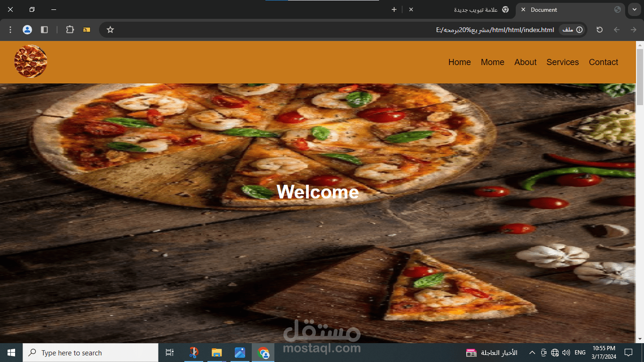The height and width of the screenshot is (362, 644).
Task: Select the Document tab
Action: pos(570,9)
